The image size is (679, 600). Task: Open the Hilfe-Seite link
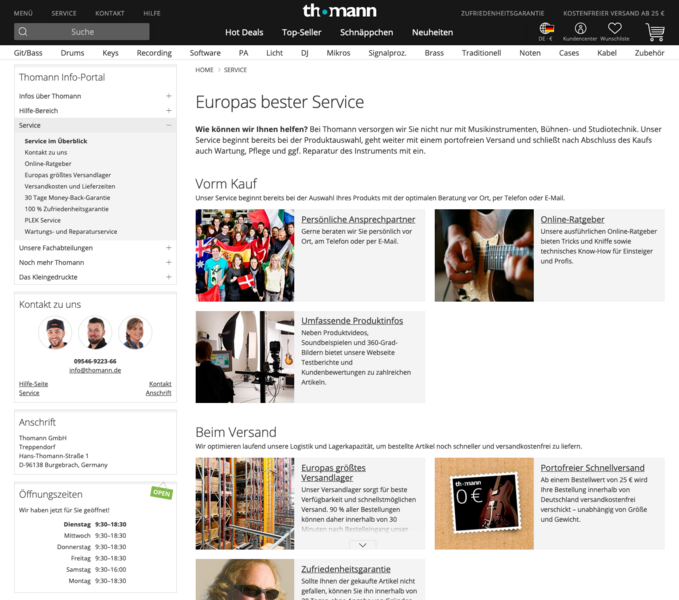click(x=33, y=384)
